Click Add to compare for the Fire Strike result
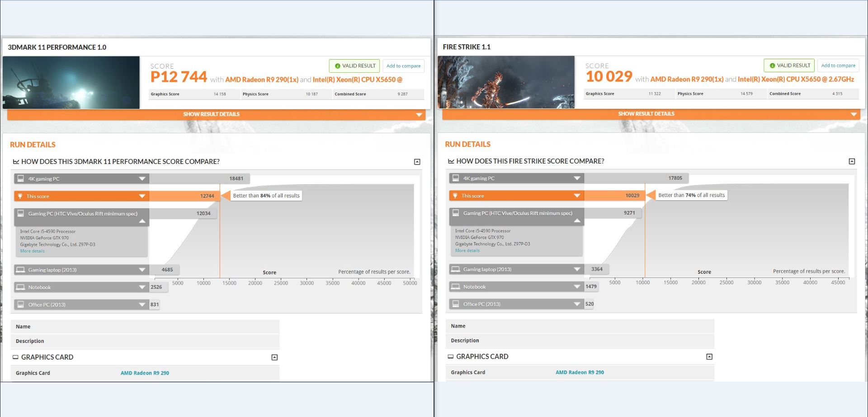The image size is (868, 417). pos(838,66)
